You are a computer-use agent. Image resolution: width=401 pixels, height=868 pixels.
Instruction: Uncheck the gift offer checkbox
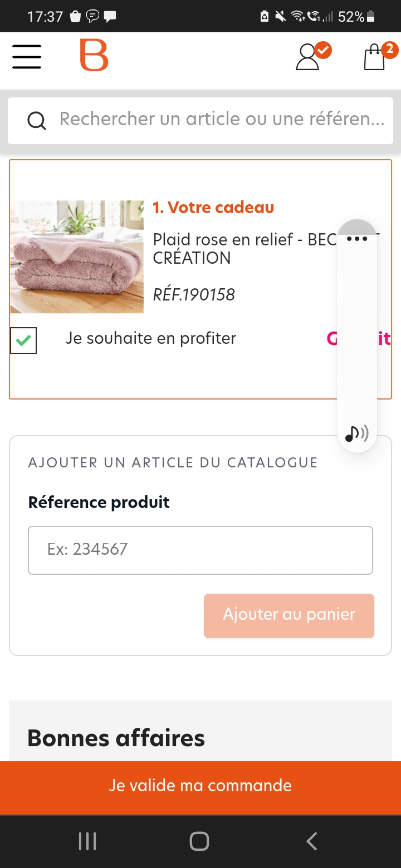[23, 341]
